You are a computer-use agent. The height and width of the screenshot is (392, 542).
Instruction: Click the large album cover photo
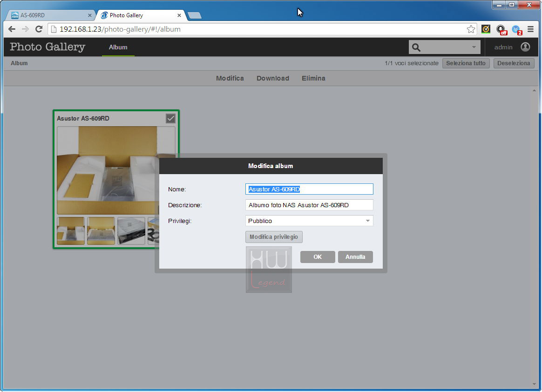[116, 170]
